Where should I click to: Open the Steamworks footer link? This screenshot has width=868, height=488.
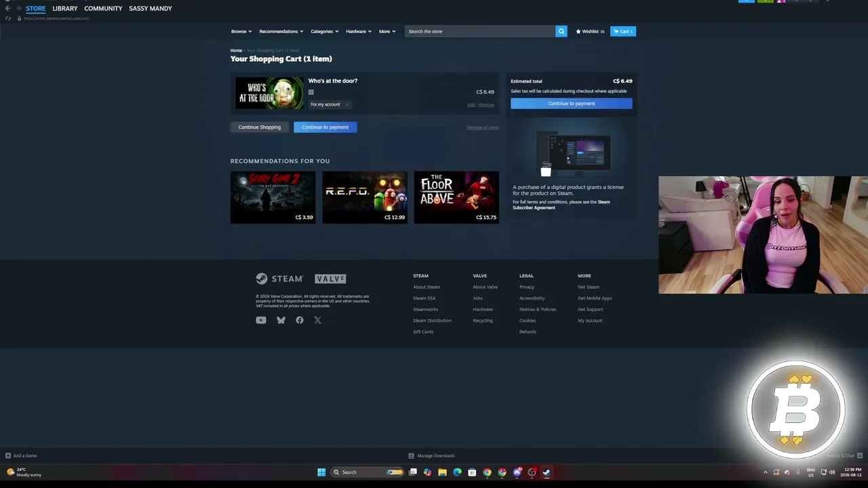[x=425, y=309]
